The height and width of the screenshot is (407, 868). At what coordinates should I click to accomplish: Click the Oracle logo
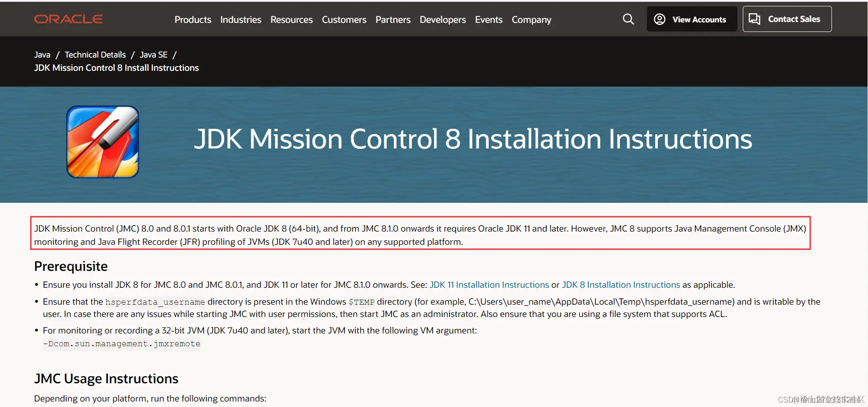click(x=69, y=19)
